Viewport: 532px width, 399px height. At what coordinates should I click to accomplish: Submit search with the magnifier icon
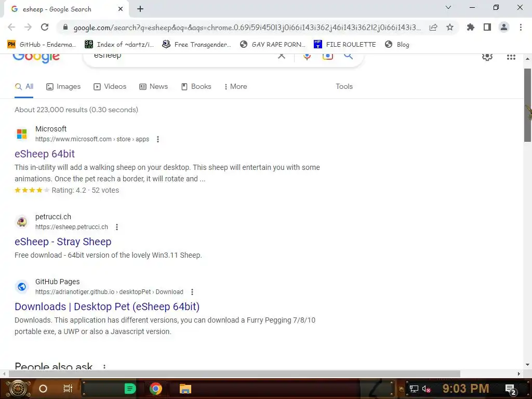[348, 57]
